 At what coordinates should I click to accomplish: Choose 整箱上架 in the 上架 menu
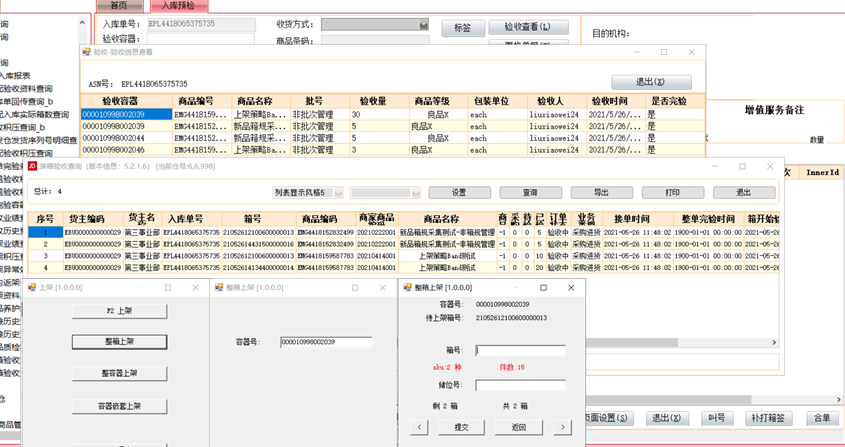[x=119, y=342]
